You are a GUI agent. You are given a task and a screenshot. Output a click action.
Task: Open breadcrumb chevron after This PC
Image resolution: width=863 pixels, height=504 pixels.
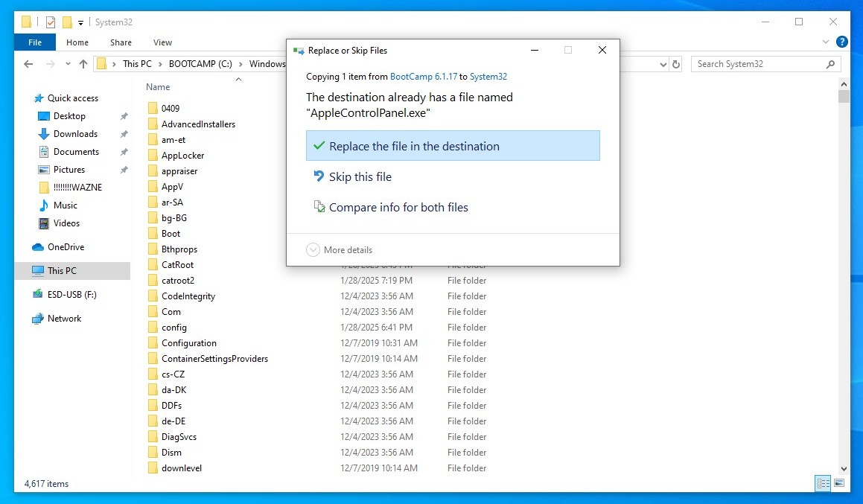point(160,64)
